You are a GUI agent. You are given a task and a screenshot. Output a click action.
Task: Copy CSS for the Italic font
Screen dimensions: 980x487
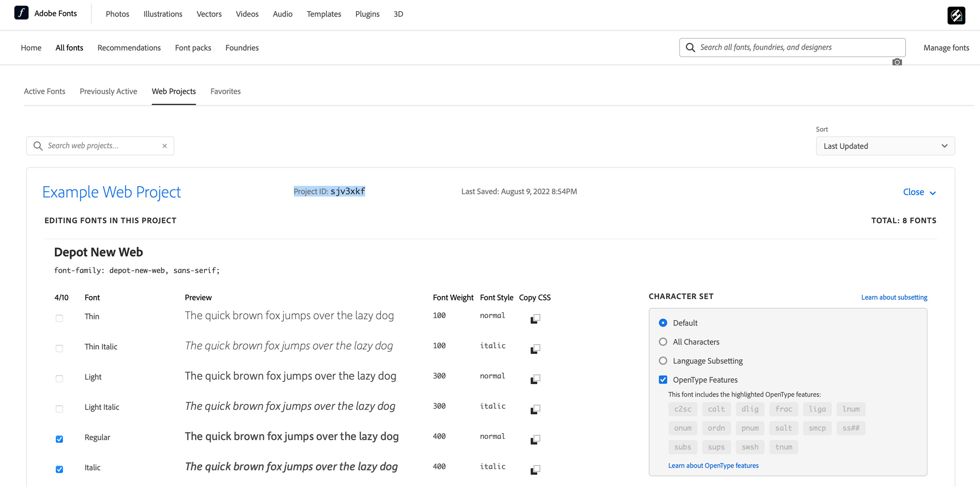pos(535,470)
